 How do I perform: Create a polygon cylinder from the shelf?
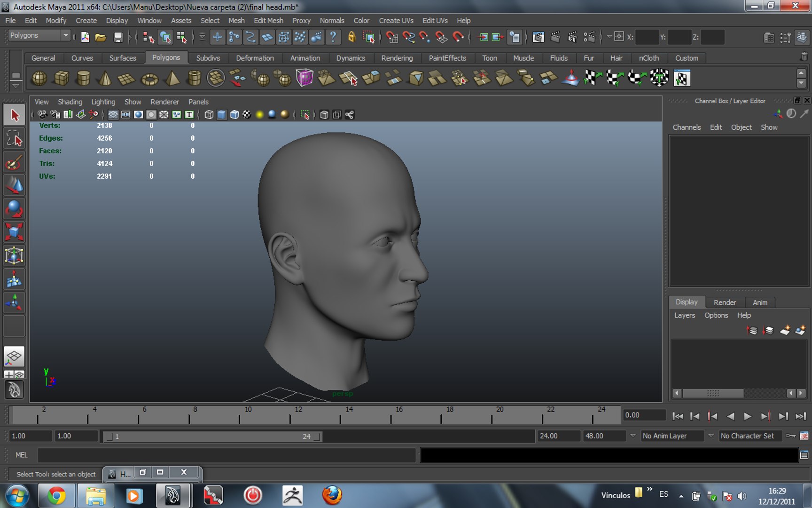(x=83, y=78)
